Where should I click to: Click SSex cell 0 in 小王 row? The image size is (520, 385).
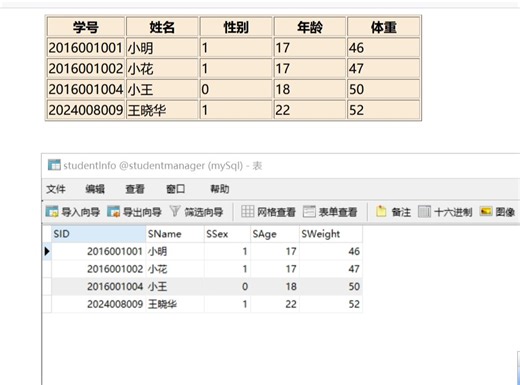(x=227, y=286)
